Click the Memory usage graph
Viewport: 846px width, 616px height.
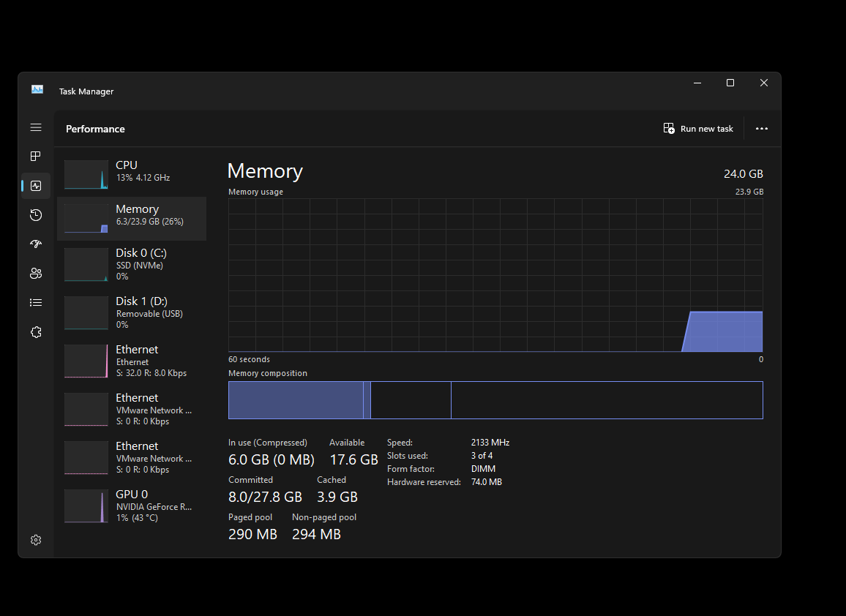click(495, 275)
